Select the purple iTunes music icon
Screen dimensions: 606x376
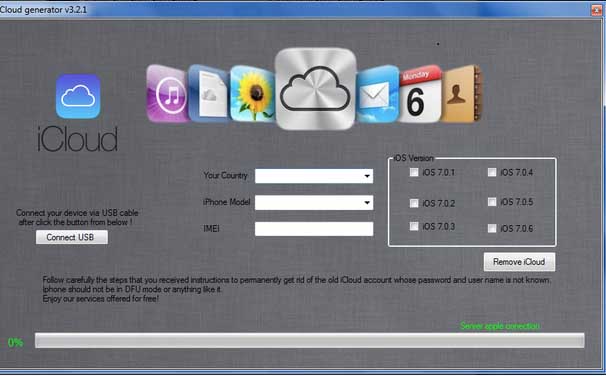168,94
